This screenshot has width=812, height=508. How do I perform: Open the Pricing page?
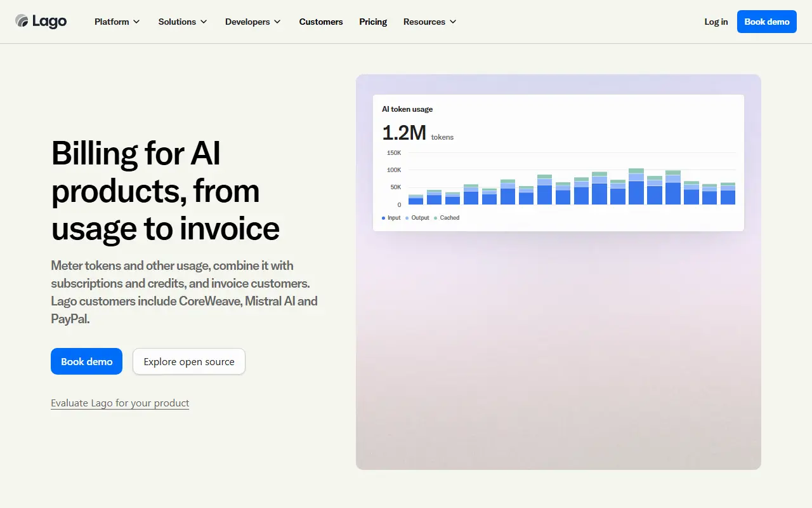click(373, 22)
